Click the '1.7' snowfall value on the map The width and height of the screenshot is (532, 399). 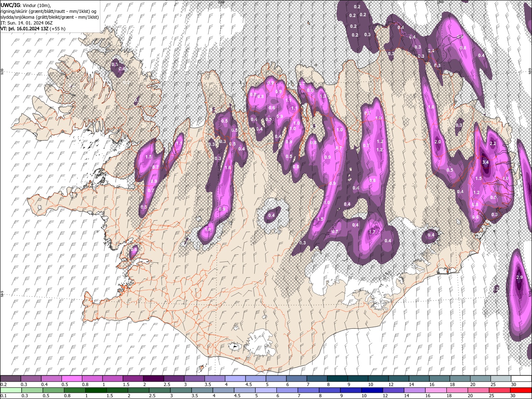click(x=372, y=232)
